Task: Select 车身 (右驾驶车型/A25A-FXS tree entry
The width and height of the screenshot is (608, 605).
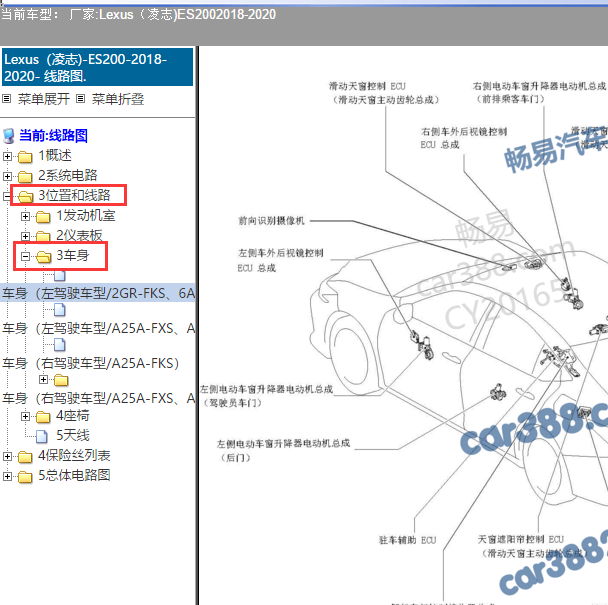Action: pyautogui.click(x=98, y=398)
